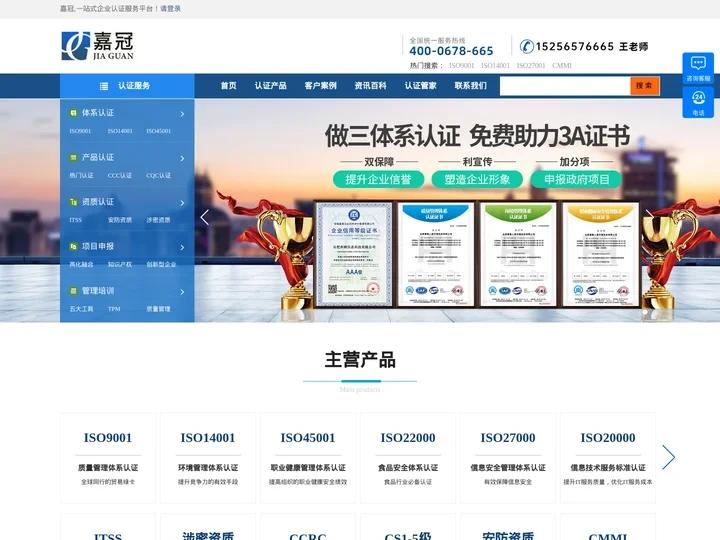The height and width of the screenshot is (540, 720).
Task: Go to next banner slide
Action: coord(650,217)
